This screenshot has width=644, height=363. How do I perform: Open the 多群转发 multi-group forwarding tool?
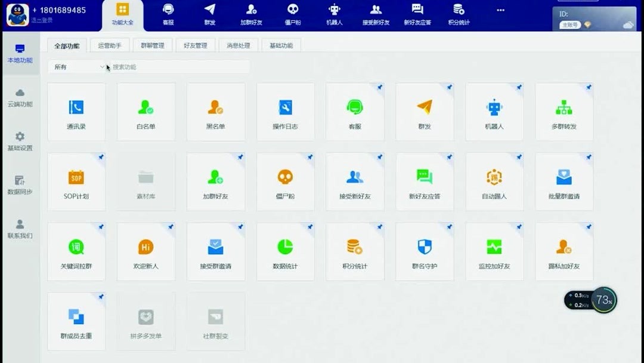pyautogui.click(x=564, y=112)
